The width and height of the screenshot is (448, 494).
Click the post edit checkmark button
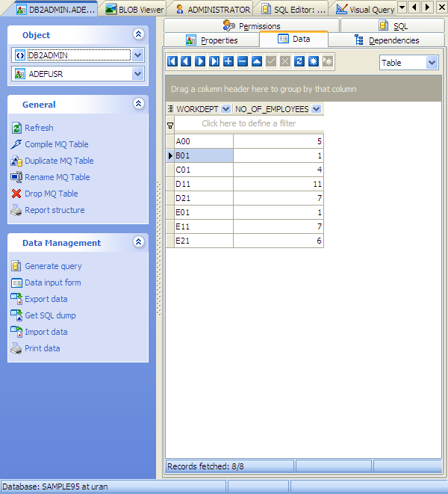[271, 61]
